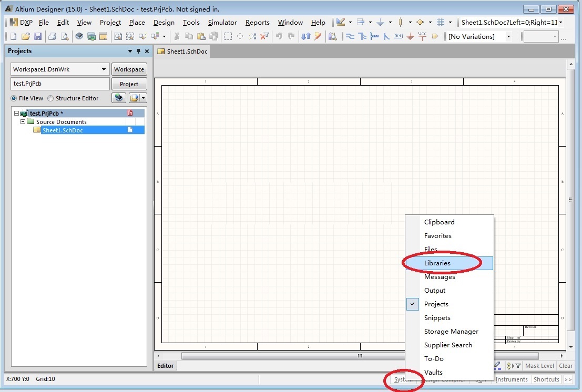Pin the Projects panel
The height and width of the screenshot is (392, 582).
[x=138, y=51]
